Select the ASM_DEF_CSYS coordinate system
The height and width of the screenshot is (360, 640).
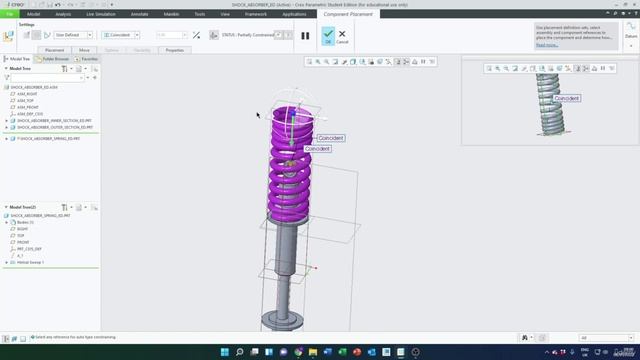29,114
